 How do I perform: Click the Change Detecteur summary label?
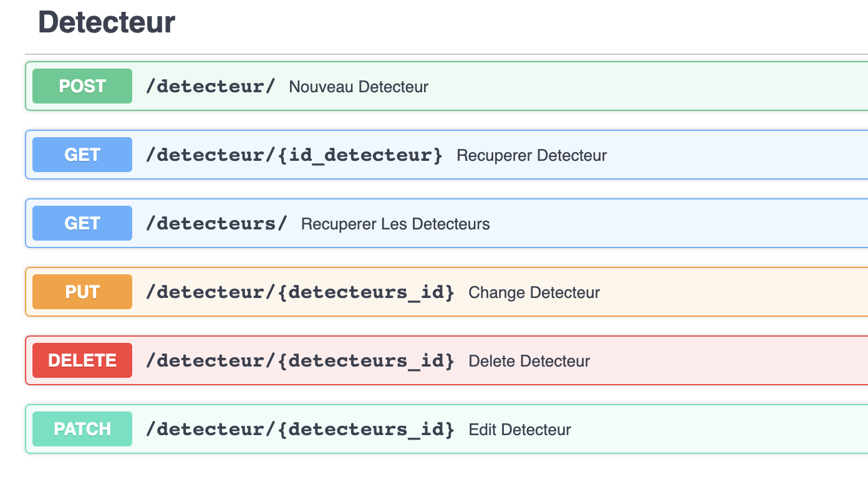(x=534, y=292)
